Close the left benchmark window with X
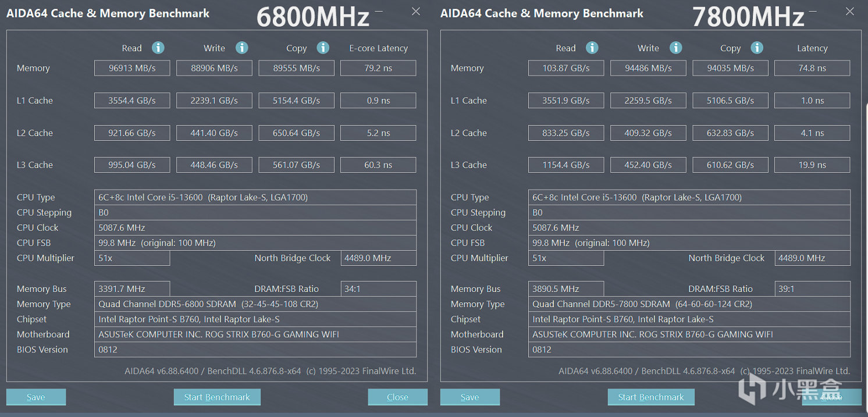 [415, 11]
